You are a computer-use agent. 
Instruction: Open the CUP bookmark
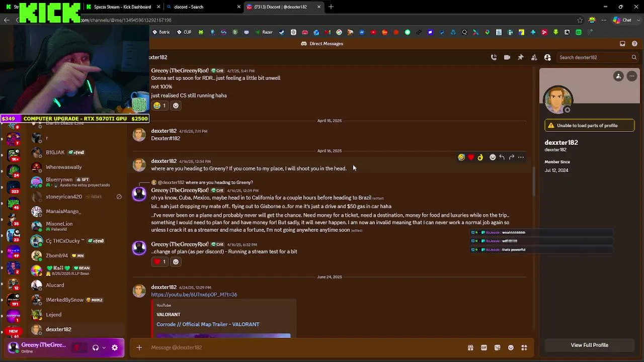[184, 32]
